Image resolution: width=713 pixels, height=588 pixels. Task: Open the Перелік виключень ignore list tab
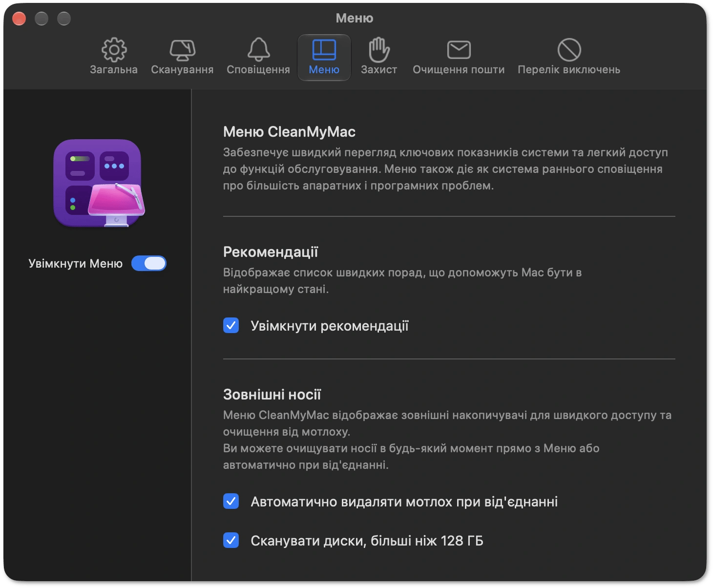569,57
